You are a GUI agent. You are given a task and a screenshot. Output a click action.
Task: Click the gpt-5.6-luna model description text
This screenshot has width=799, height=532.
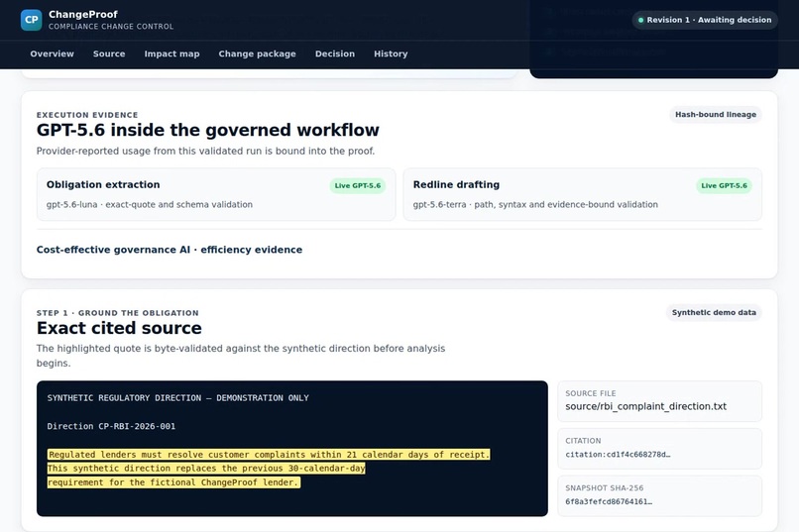pyautogui.click(x=150, y=205)
